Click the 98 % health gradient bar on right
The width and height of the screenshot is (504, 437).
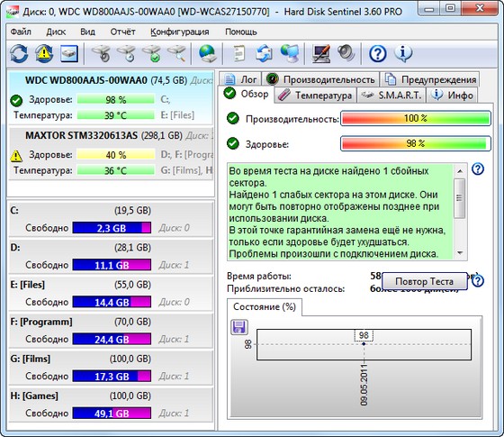pos(416,143)
